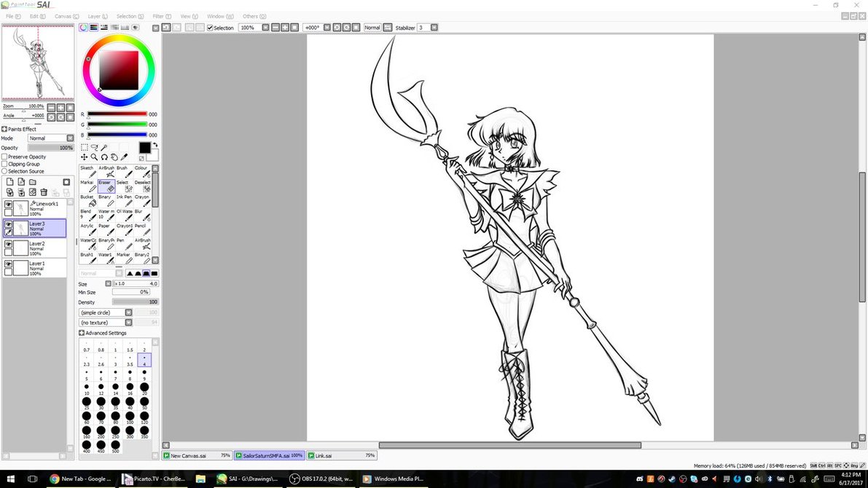Click the navigator thumbnail preview
The image size is (868, 488).
coord(38,63)
